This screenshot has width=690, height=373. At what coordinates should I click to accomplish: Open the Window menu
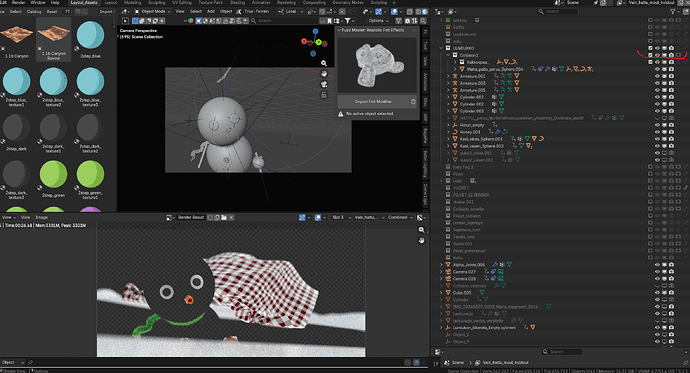coord(38,3)
